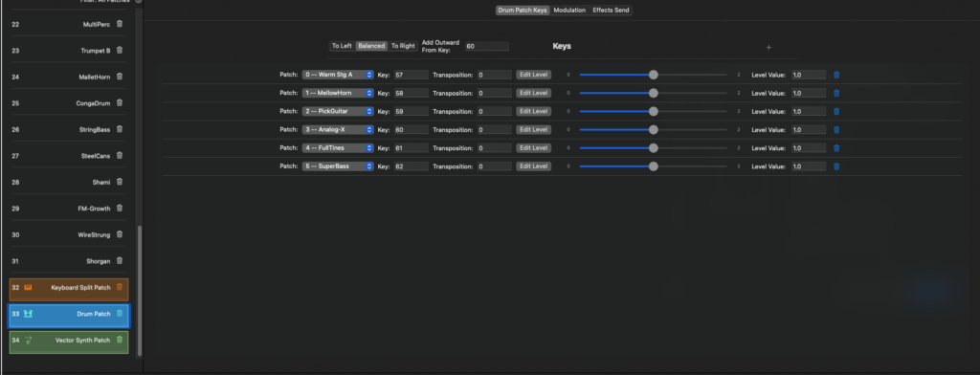Image resolution: width=980 pixels, height=375 pixels.
Task: Click the patch list vertical scrollbar
Action: (x=140, y=291)
